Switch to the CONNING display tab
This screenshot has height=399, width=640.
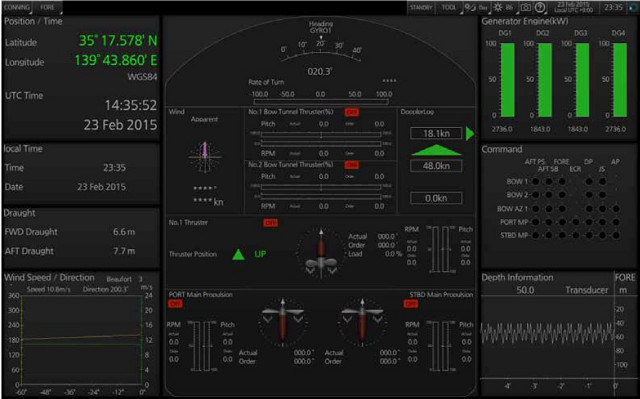click(x=17, y=7)
